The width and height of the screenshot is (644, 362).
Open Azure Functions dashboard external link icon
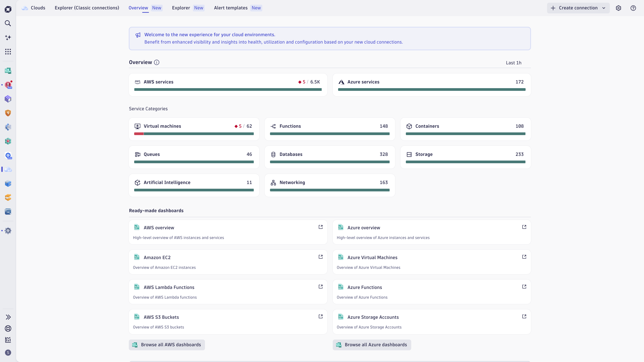pyautogui.click(x=524, y=287)
